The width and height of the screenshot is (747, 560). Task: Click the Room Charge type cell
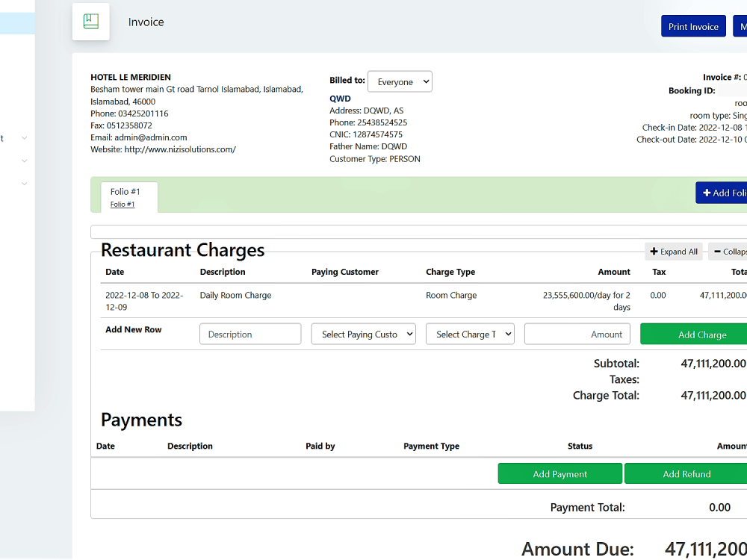click(x=451, y=295)
